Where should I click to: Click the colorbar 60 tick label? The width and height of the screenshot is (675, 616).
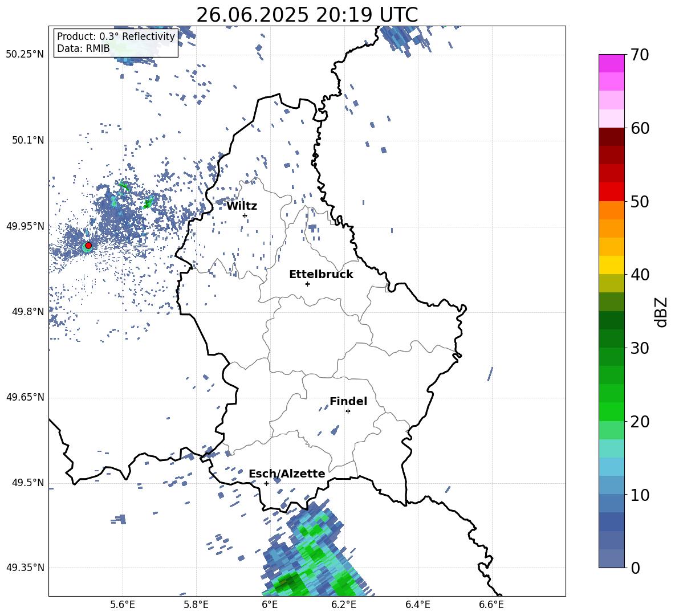click(640, 128)
